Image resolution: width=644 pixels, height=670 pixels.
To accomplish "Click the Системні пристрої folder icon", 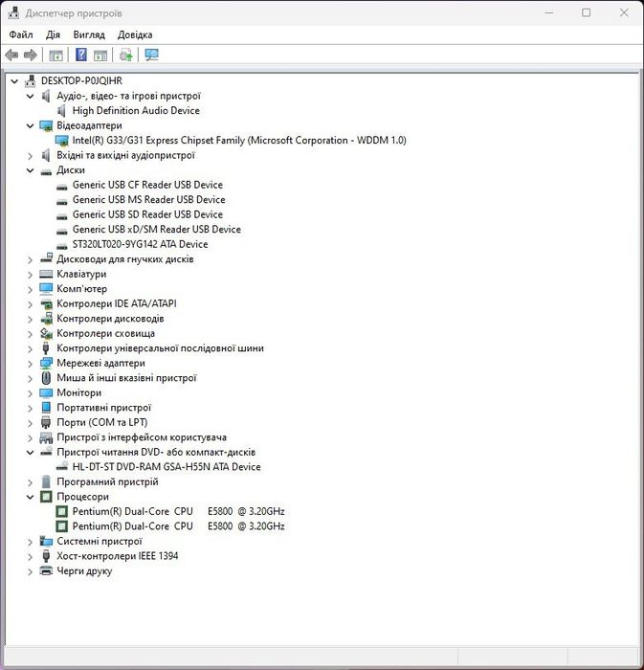I will tap(46, 542).
